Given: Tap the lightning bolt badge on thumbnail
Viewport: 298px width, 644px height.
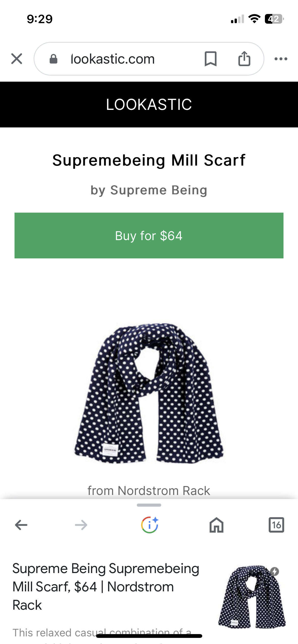Looking at the screenshot, I should tap(275, 571).
